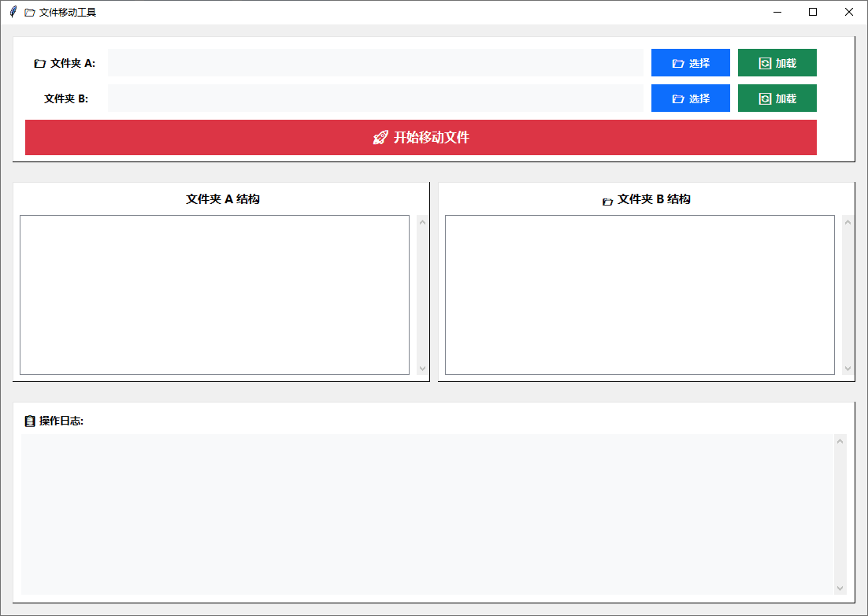Focus the 文件夹 B path input field
Viewport: 868px width, 616px height.
376,98
